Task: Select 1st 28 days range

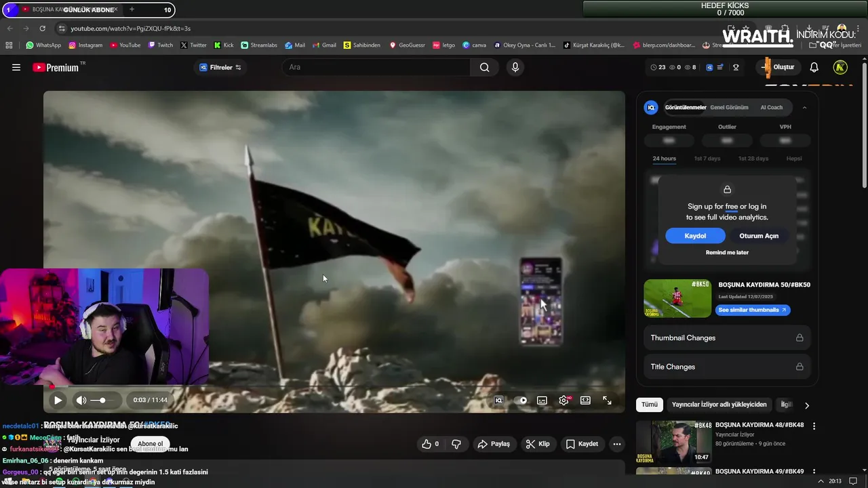Action: click(753, 159)
